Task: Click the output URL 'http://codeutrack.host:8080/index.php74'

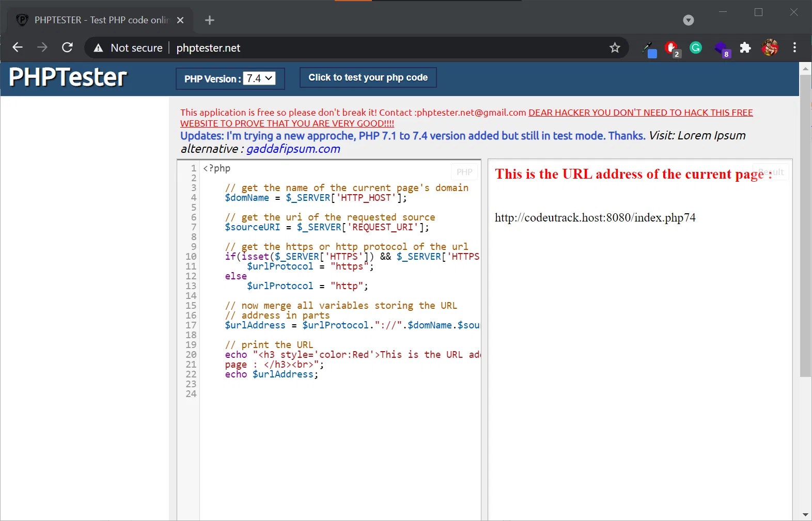Action: tap(595, 218)
